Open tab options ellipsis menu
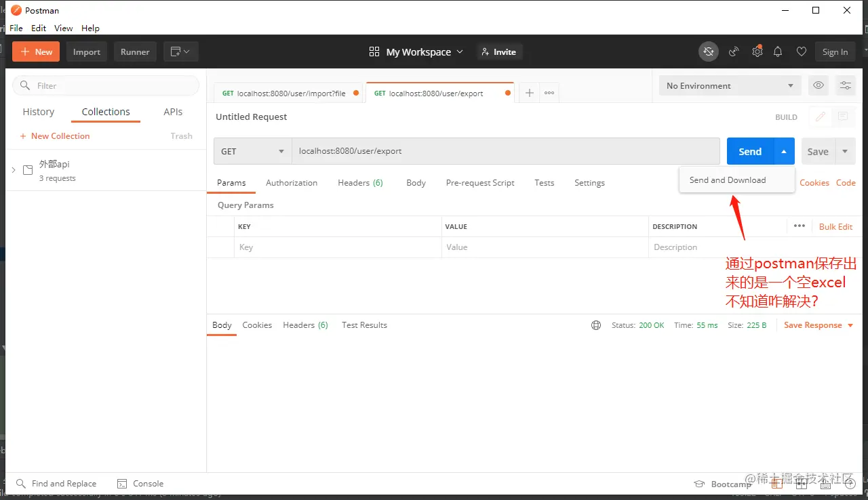Image resolution: width=868 pixels, height=500 pixels. click(x=549, y=93)
